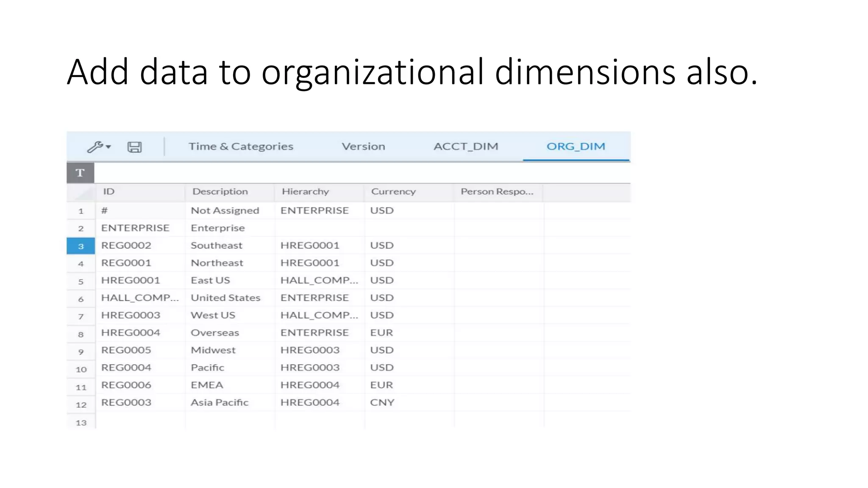Select the T text-mode icon

(80, 172)
